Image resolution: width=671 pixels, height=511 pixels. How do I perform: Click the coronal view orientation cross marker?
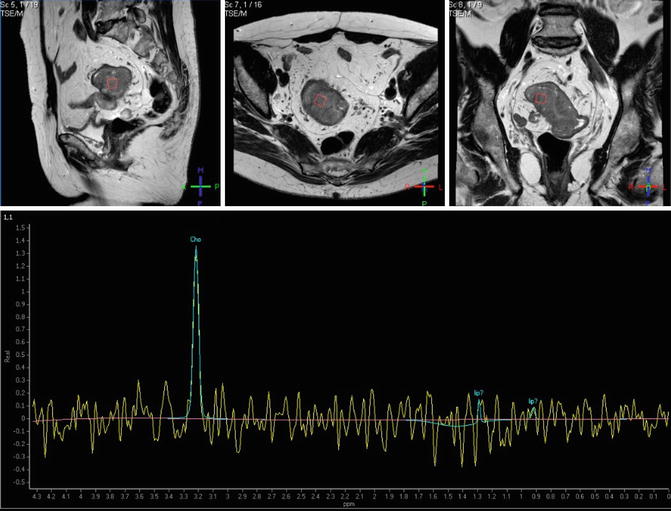pos(647,186)
